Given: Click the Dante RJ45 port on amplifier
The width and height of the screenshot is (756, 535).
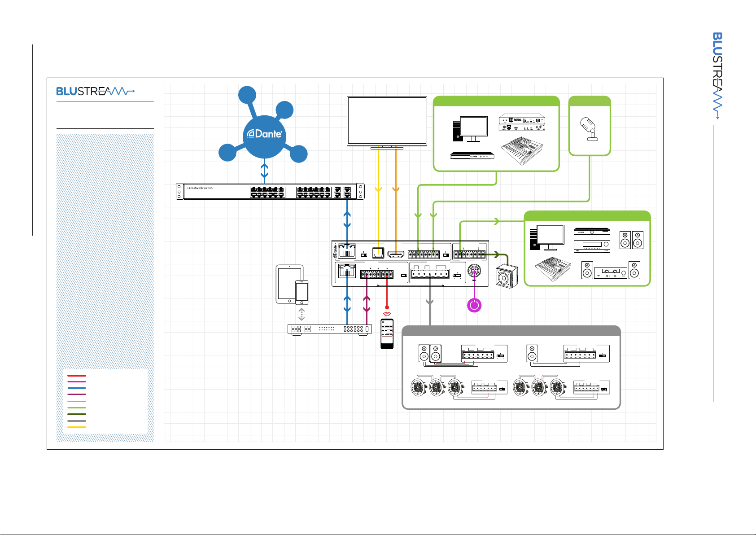Looking at the screenshot, I should tap(347, 251).
